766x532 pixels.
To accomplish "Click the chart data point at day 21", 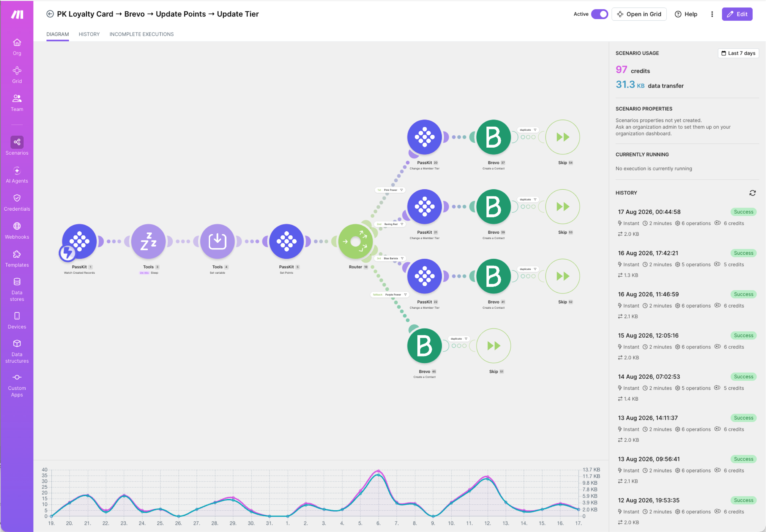I will [x=87, y=495].
